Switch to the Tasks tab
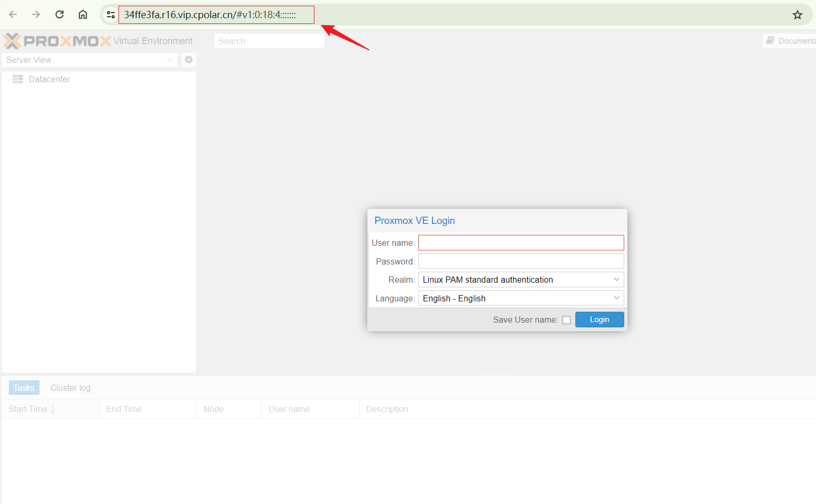816x504 pixels. tap(24, 388)
